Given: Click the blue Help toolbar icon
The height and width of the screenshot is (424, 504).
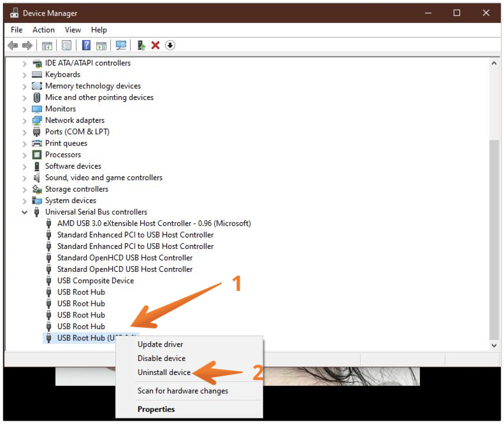Looking at the screenshot, I should click(x=87, y=45).
